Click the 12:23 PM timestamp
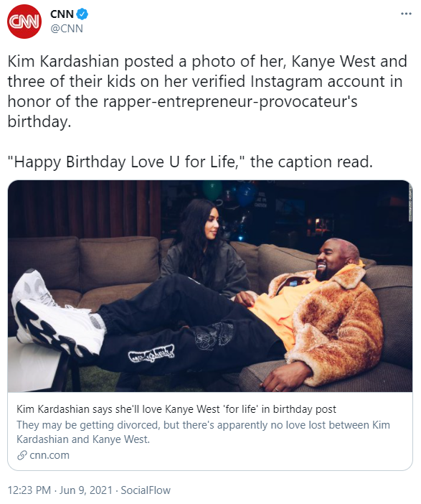Image resolution: width=421 pixels, height=504 pixels. click(29, 490)
